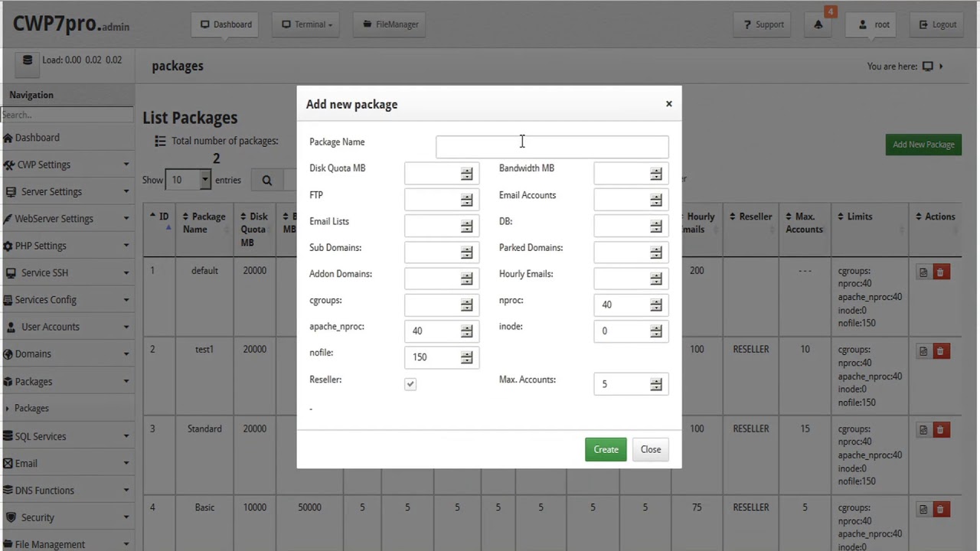Expand DNS Functions in navigation
The height and width of the screenshot is (551, 980).
coord(67,491)
